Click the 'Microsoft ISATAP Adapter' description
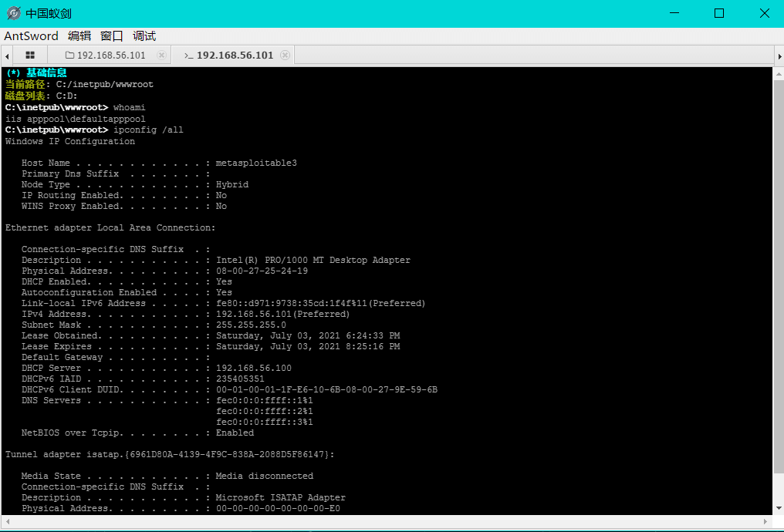The height and width of the screenshot is (532, 784). pos(281,497)
